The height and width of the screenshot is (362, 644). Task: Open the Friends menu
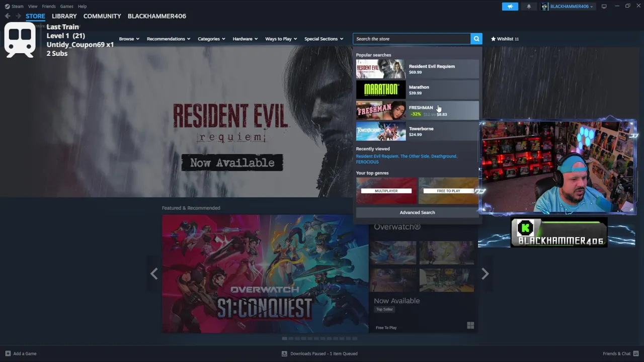coord(49,7)
